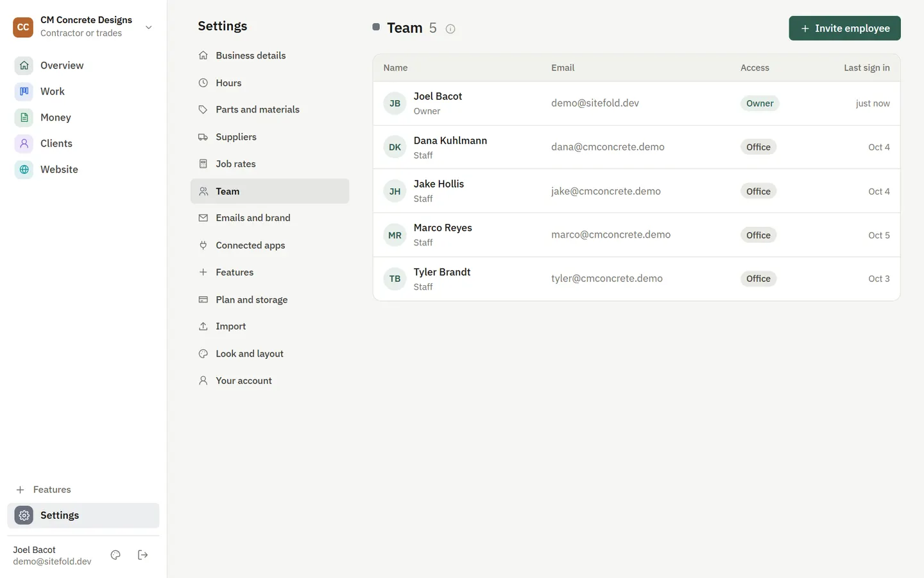Click email demo@sitefold.dev in owner row
Image resolution: width=924 pixels, height=578 pixels.
pos(595,103)
